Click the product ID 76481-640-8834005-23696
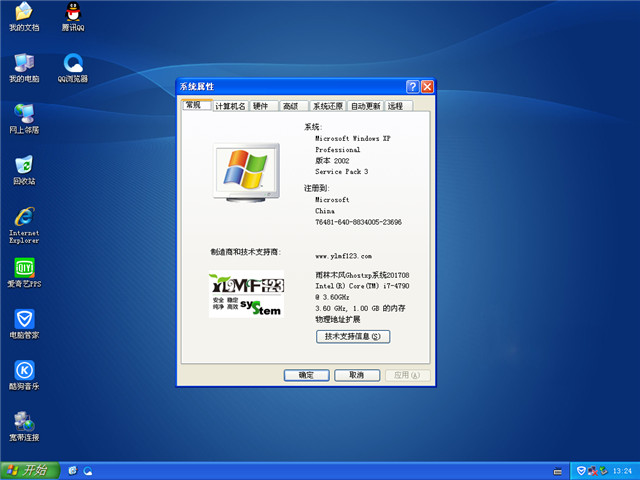The height and width of the screenshot is (480, 640). coord(358,222)
